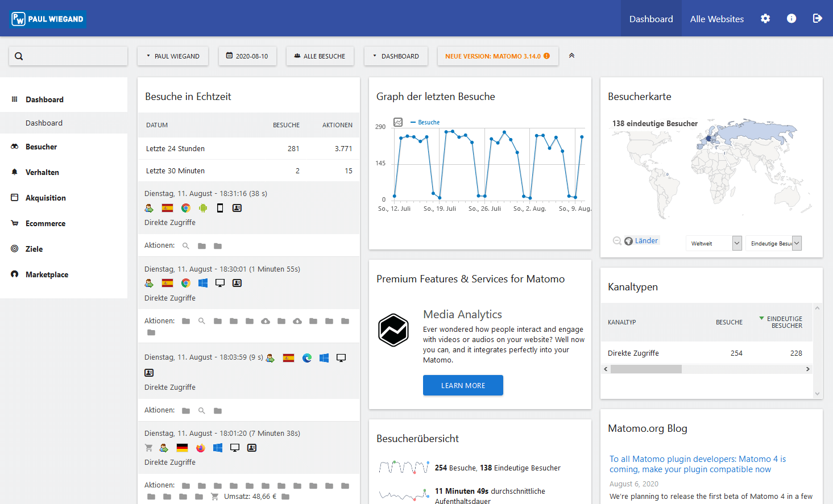Click Spain flag in 18:31:16 visit

coord(167,208)
